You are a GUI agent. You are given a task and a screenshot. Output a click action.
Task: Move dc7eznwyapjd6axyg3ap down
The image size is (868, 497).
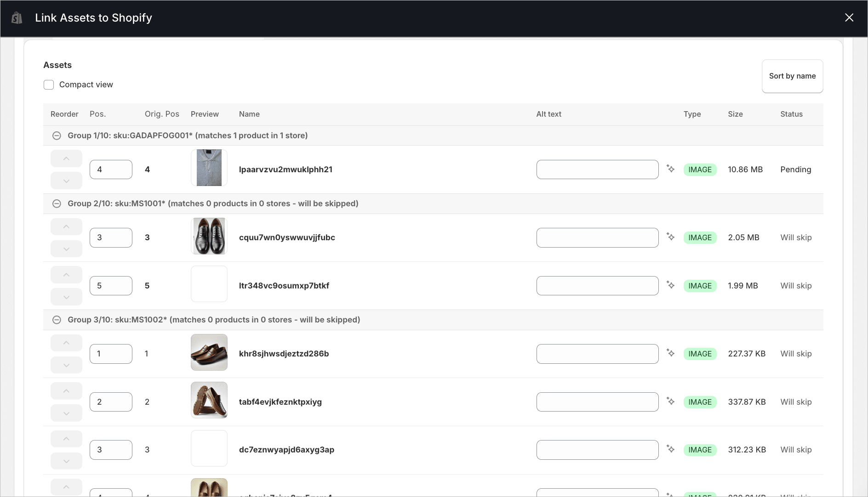click(x=66, y=461)
